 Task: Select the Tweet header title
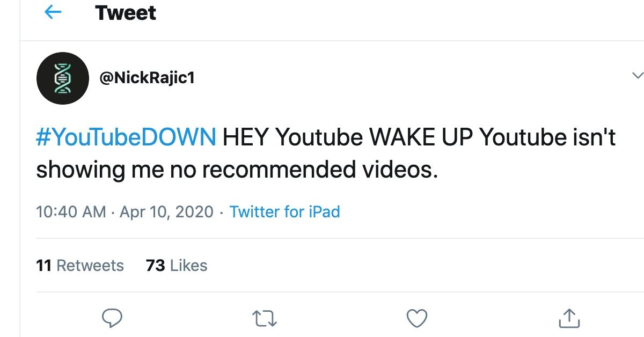point(126,13)
